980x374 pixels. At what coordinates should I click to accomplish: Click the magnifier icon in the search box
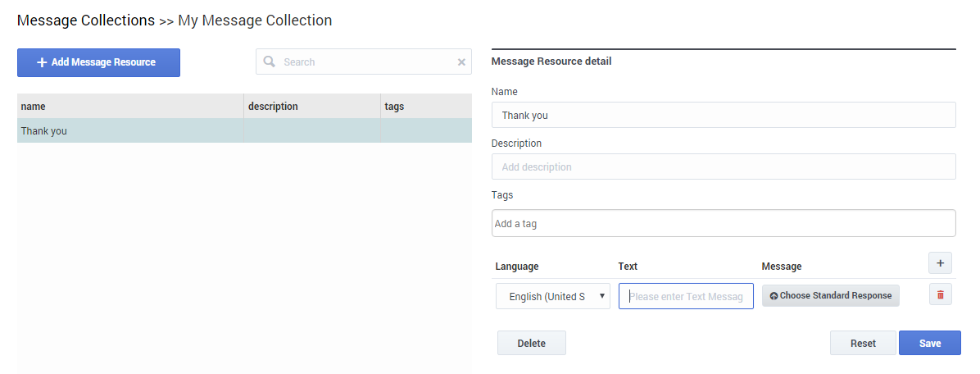[269, 62]
